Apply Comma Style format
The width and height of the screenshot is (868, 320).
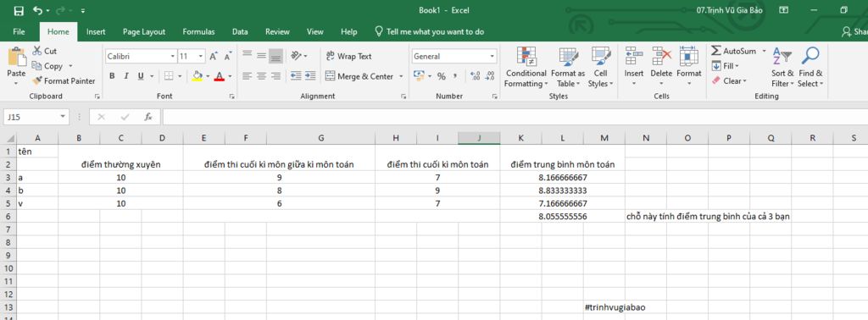[455, 76]
